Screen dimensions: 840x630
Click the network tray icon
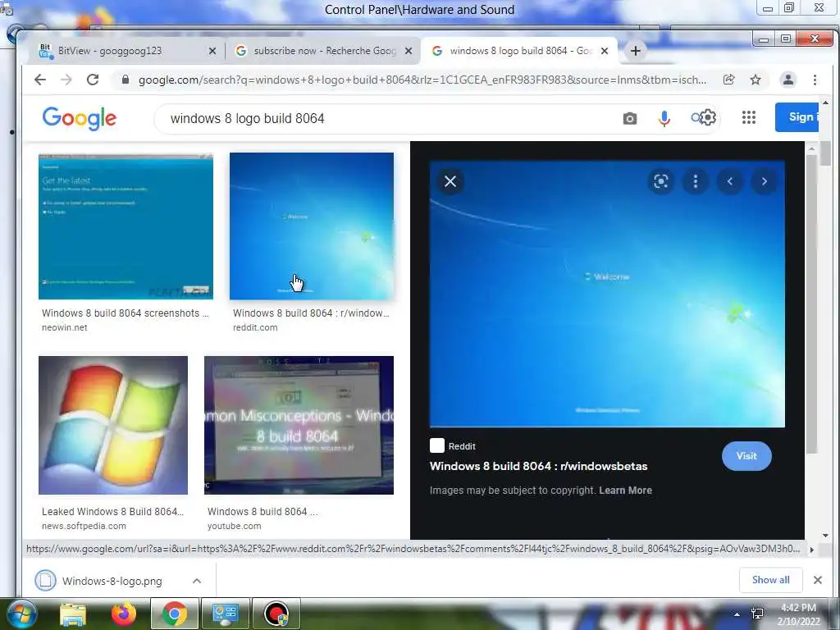pos(757,614)
